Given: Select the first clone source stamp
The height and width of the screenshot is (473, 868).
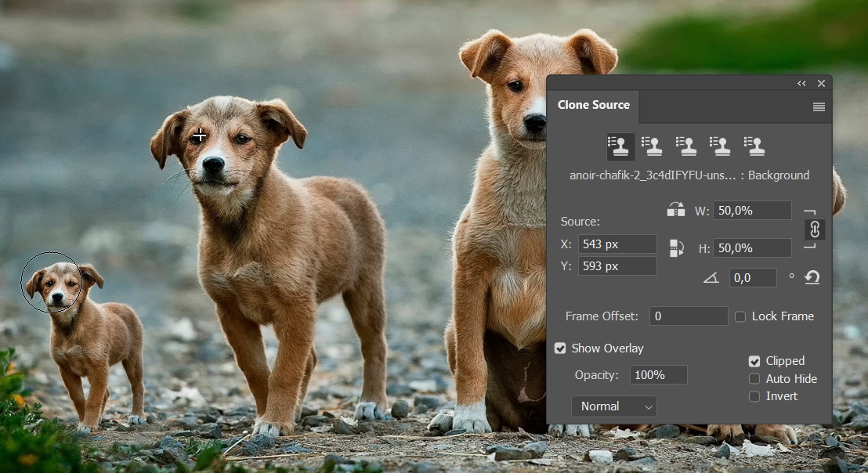Looking at the screenshot, I should coord(620,146).
